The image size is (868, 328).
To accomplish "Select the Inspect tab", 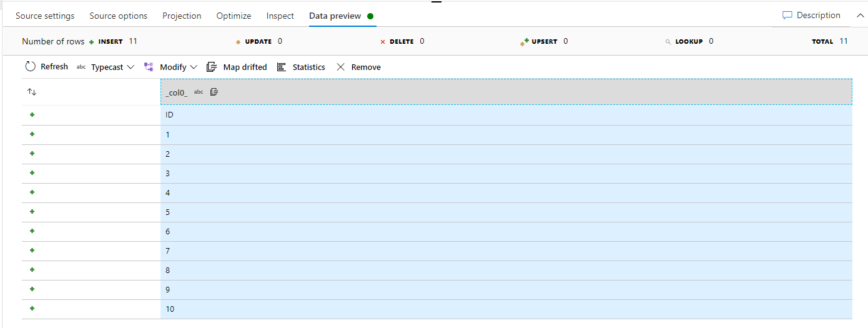I will [x=280, y=16].
